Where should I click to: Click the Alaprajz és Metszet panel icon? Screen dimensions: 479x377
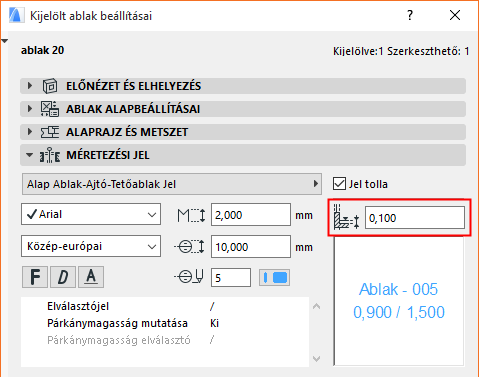click(x=50, y=132)
